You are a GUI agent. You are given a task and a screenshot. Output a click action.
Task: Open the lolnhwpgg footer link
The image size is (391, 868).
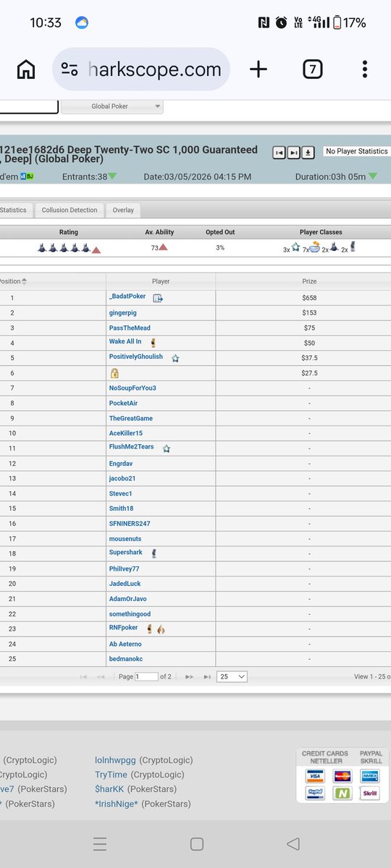pos(116,760)
